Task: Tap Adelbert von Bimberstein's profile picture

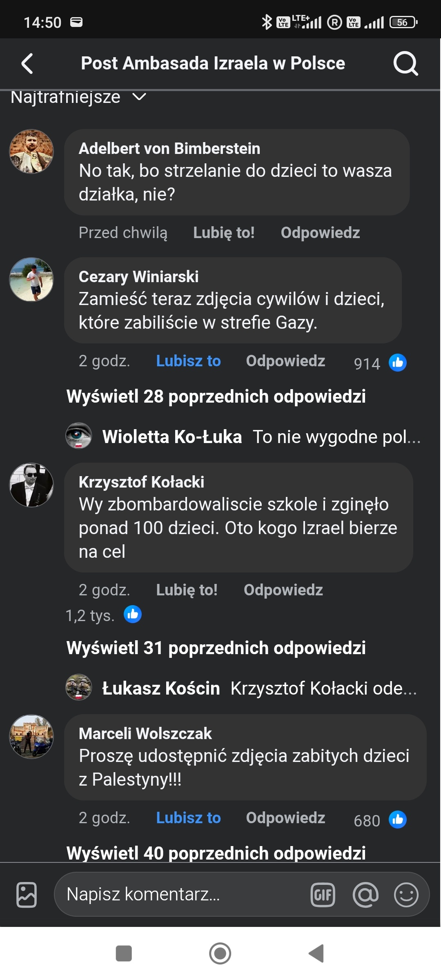Action: [x=31, y=151]
